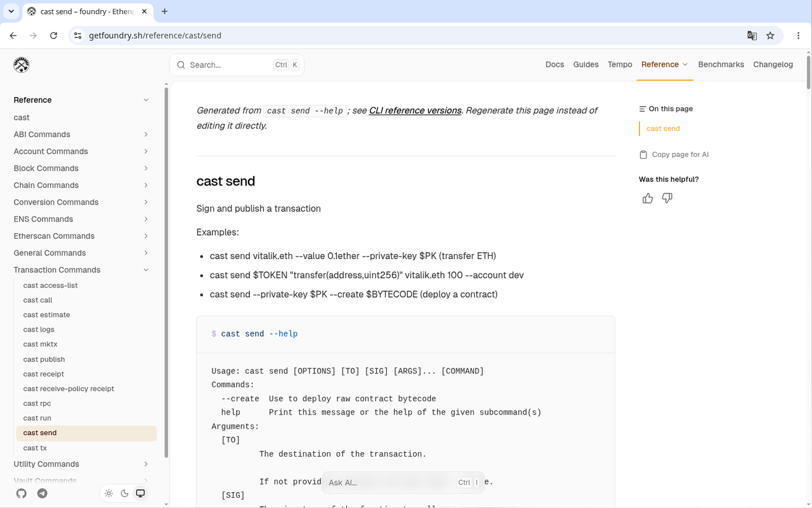Click the translate page icon
Viewport: 812px width, 508px height.
click(x=752, y=36)
